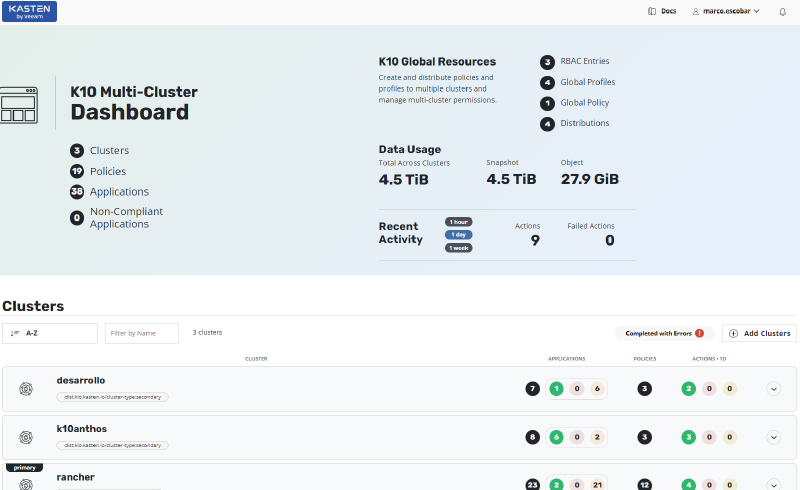Click the desarrollo cluster icon
This screenshot has width=800, height=490.
(x=26, y=389)
